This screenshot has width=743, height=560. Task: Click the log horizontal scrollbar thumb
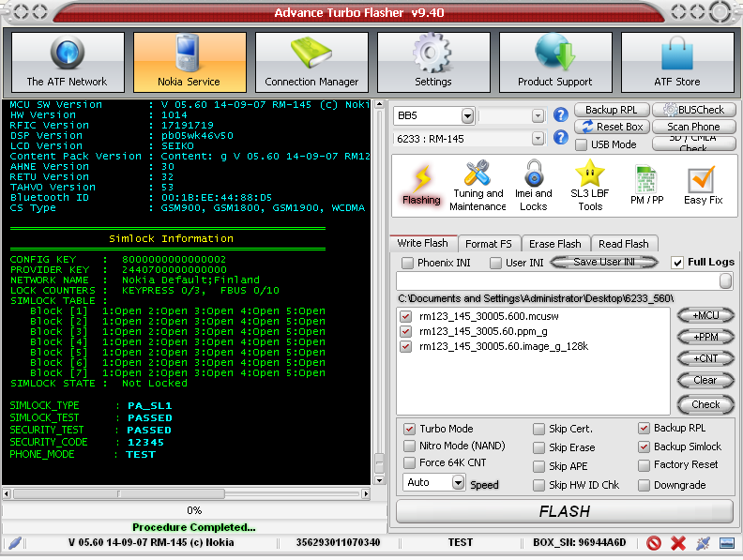119,494
